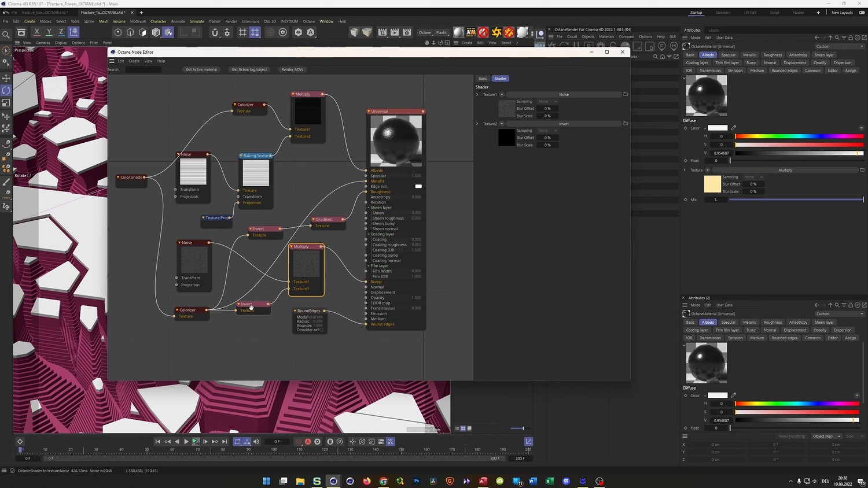Screen dimensions: 868x488
Task: Toggle Consider other objects checkbox on RoundEdges node
Action: [322, 330]
